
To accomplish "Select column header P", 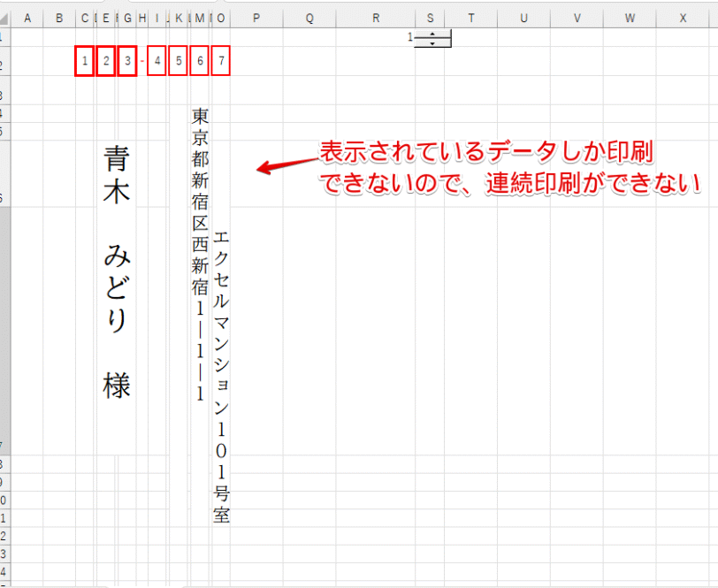I will coord(256,16).
